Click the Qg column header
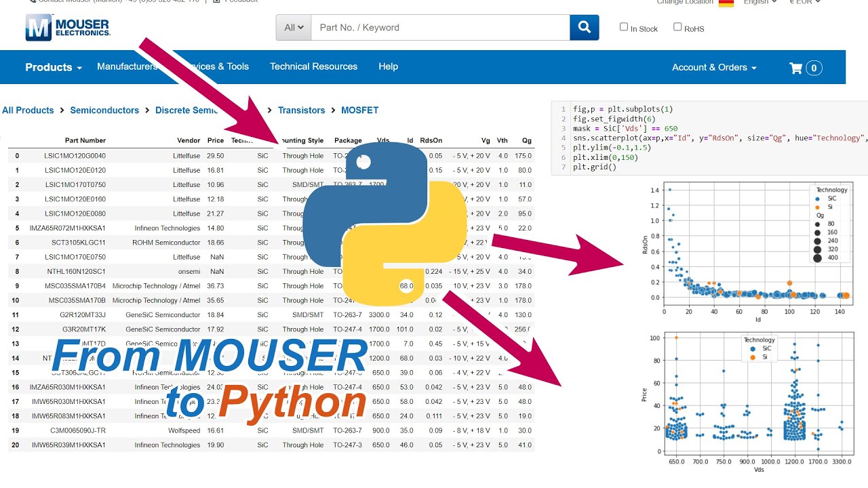The height and width of the screenshot is (488, 868). (526, 140)
